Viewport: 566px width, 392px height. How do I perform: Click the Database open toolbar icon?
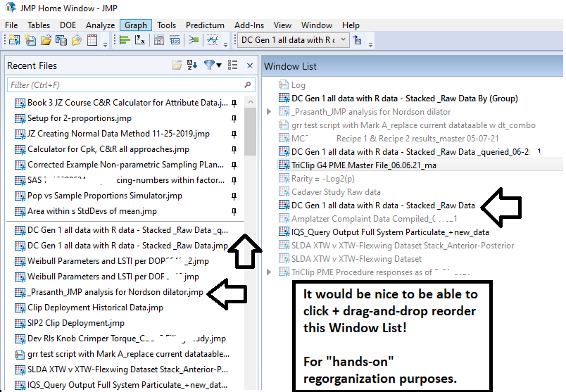click(x=61, y=40)
